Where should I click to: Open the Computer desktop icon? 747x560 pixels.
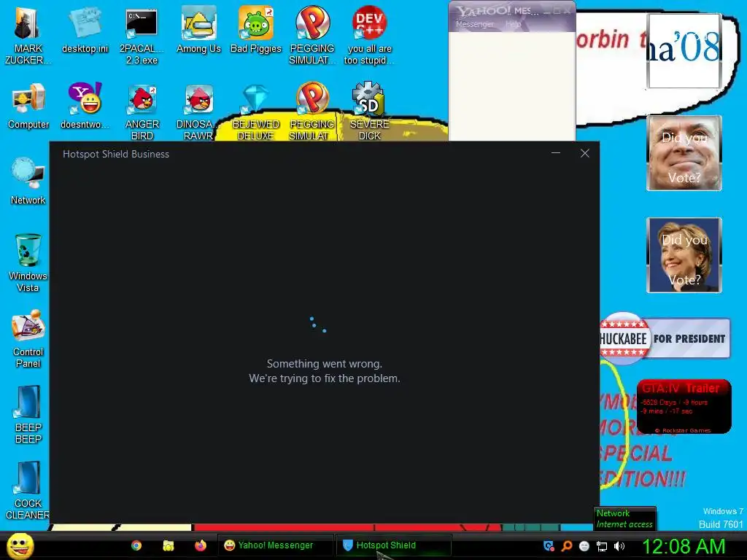[x=28, y=106]
